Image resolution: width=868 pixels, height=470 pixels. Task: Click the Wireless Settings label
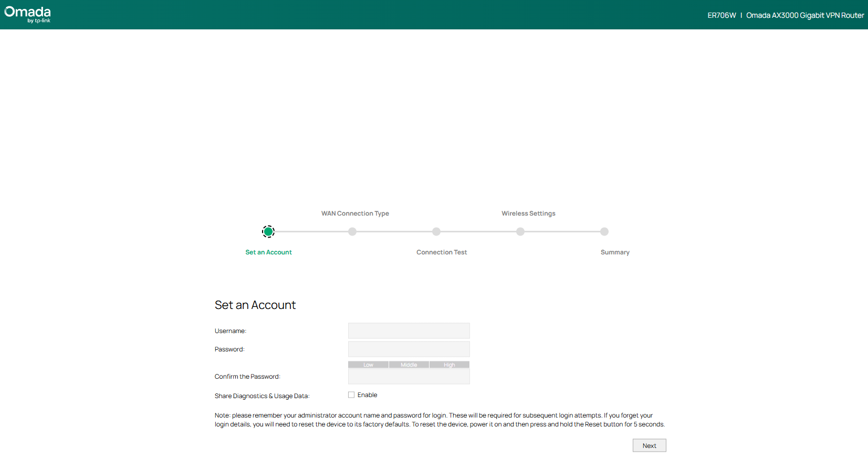click(x=528, y=213)
